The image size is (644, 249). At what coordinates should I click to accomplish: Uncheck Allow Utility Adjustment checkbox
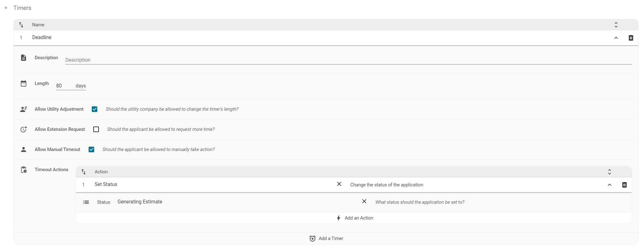tap(95, 109)
